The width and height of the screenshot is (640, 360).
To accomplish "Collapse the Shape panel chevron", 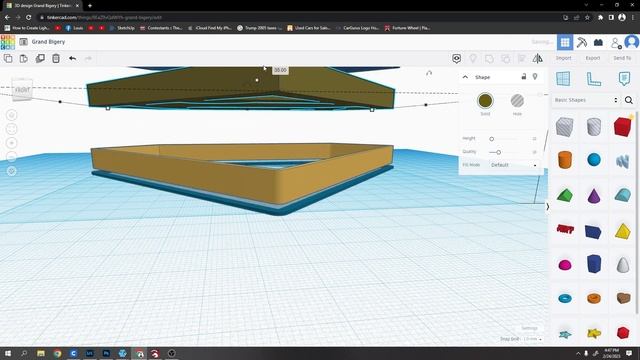I will point(465,77).
